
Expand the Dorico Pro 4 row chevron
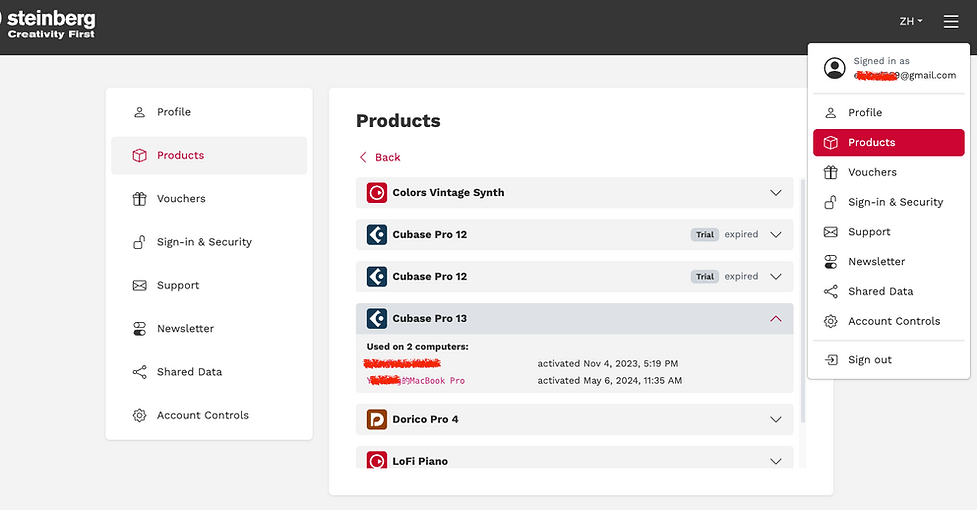coord(776,420)
